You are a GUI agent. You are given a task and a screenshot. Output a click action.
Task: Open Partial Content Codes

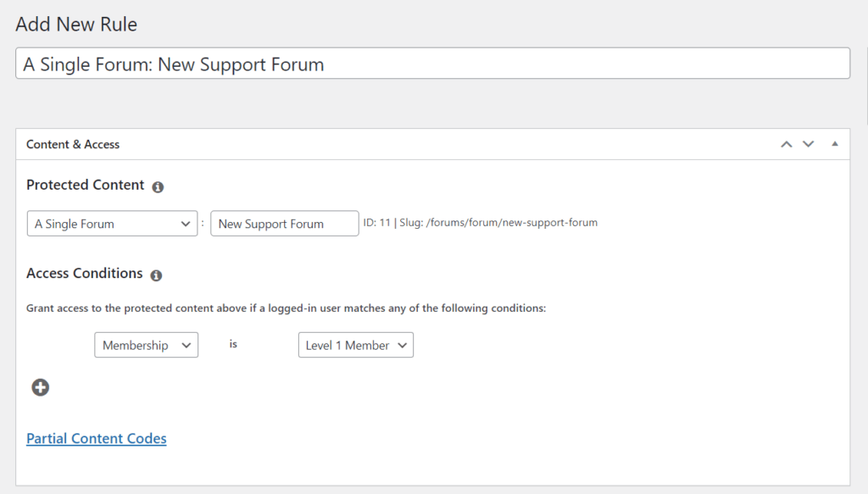pyautogui.click(x=96, y=438)
